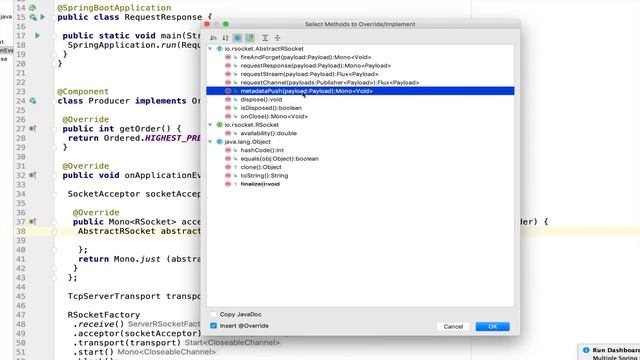Click class icon beside io.rsocket.AbstractRSocket
This screenshot has width=640, height=360.
(x=219, y=49)
